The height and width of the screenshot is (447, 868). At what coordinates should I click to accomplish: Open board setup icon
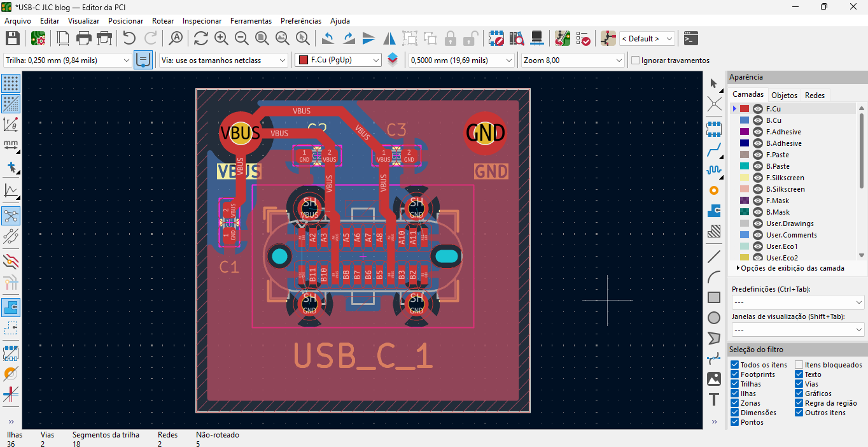(38, 38)
